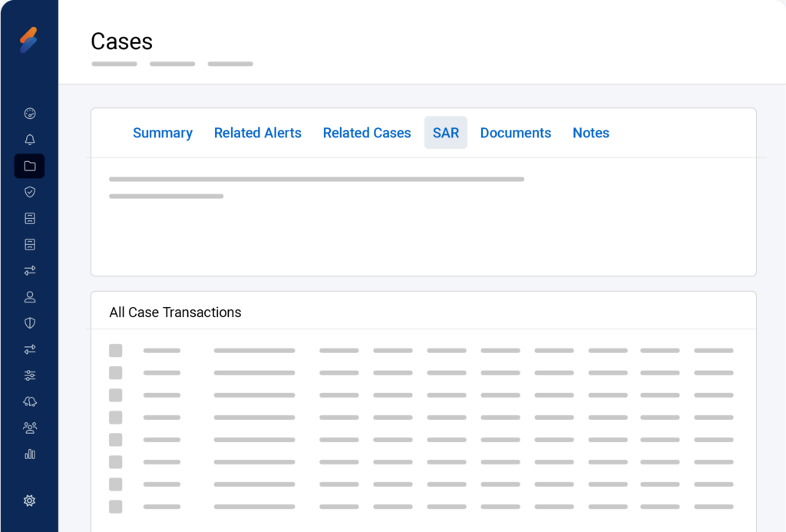Open the Related Alerts tab
This screenshot has width=786, height=532.
pyautogui.click(x=258, y=133)
